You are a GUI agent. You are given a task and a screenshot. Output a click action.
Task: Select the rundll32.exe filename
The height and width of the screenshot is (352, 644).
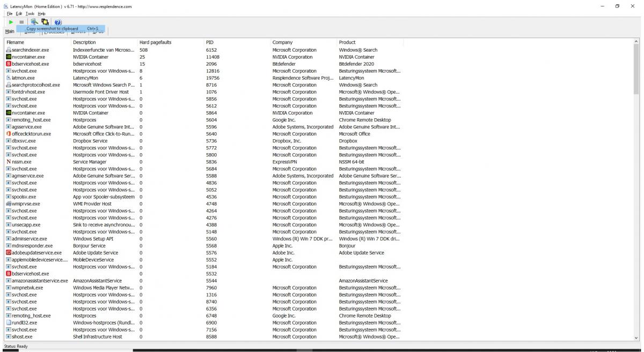click(x=24, y=323)
